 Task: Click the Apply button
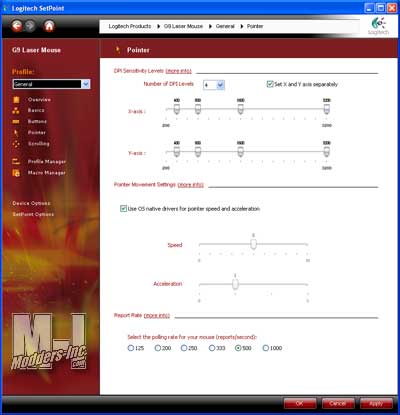(x=376, y=404)
